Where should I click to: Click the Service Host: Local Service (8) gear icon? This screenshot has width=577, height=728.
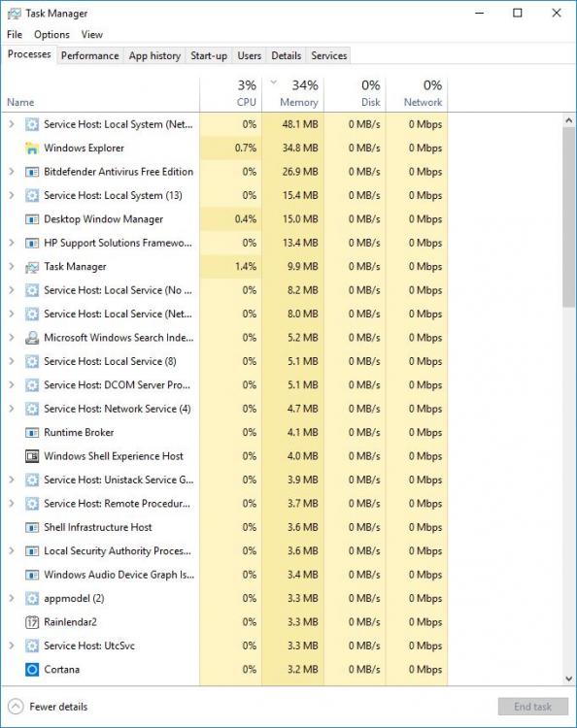[32, 362]
